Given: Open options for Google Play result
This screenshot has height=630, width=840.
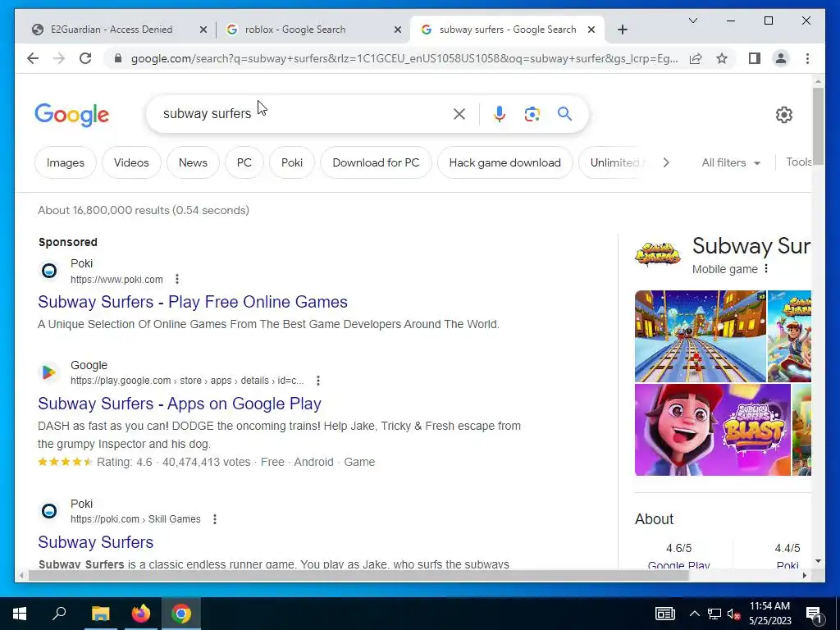Looking at the screenshot, I should tap(318, 381).
